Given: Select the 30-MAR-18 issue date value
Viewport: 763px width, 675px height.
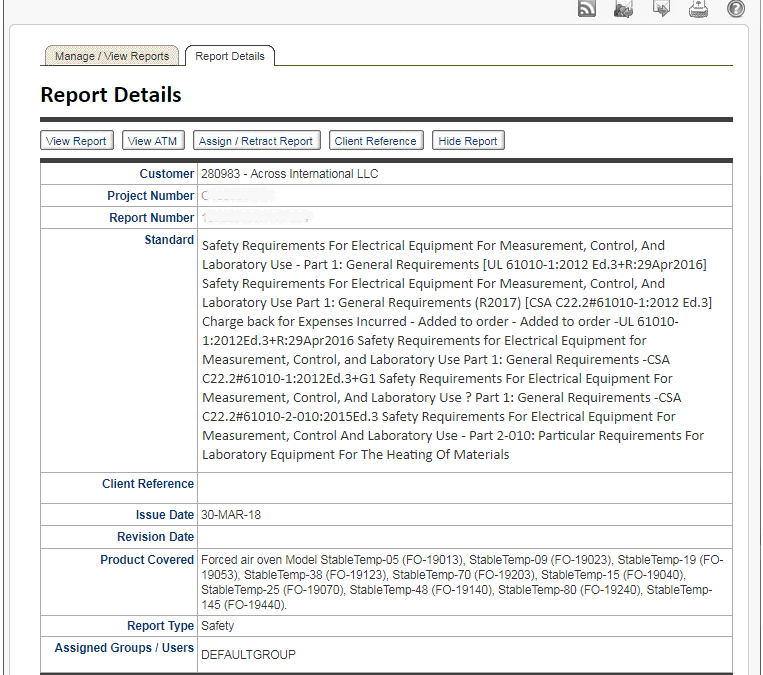Looking at the screenshot, I should (229, 515).
